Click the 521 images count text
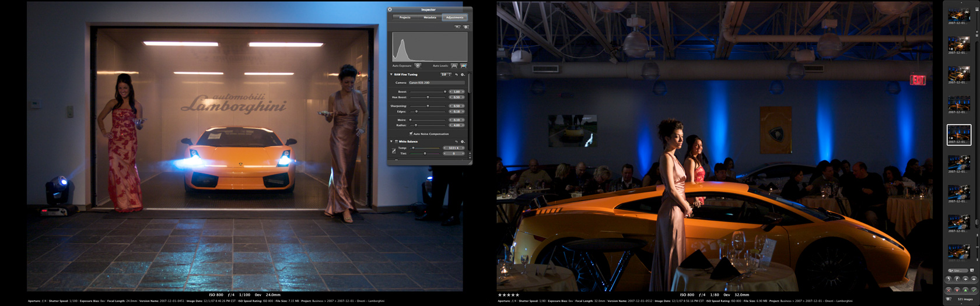This screenshot has height=306, width=980. (x=965, y=299)
